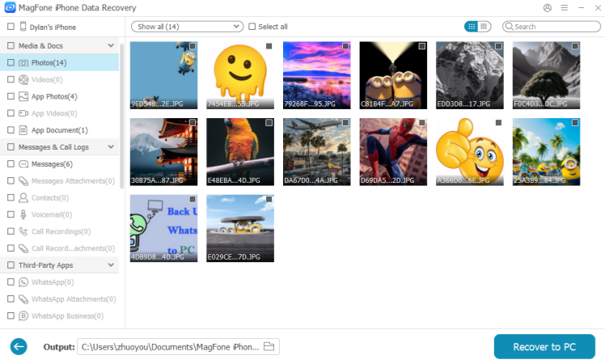605x364 pixels.
Task: Click the WhatsApp Business icon
Action: pyautogui.click(x=23, y=315)
